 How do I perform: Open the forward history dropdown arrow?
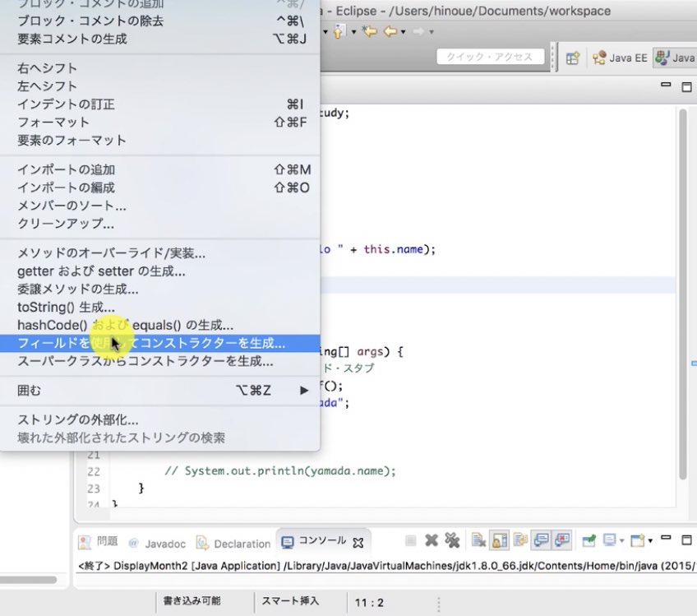click(432, 32)
